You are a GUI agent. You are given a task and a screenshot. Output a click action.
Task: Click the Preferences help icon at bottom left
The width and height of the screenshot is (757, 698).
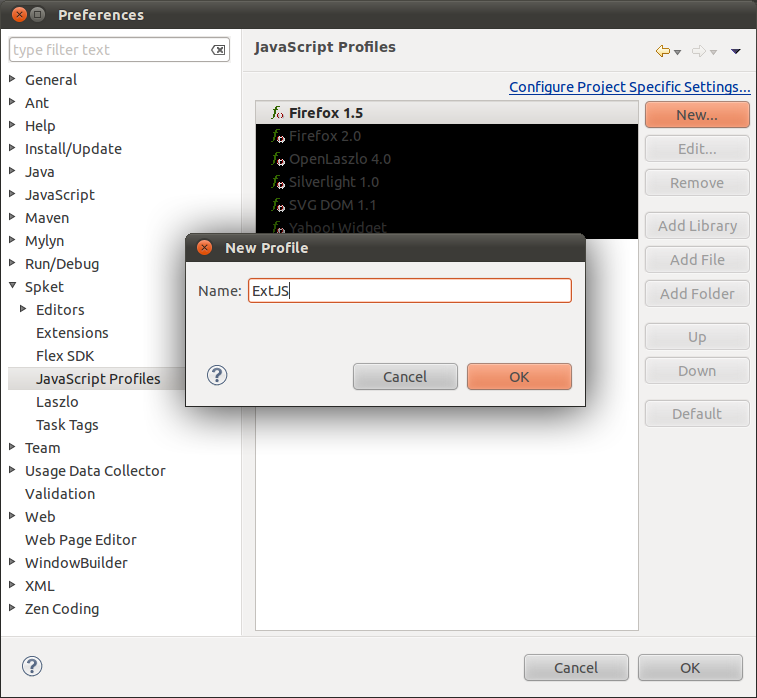[x=32, y=666]
